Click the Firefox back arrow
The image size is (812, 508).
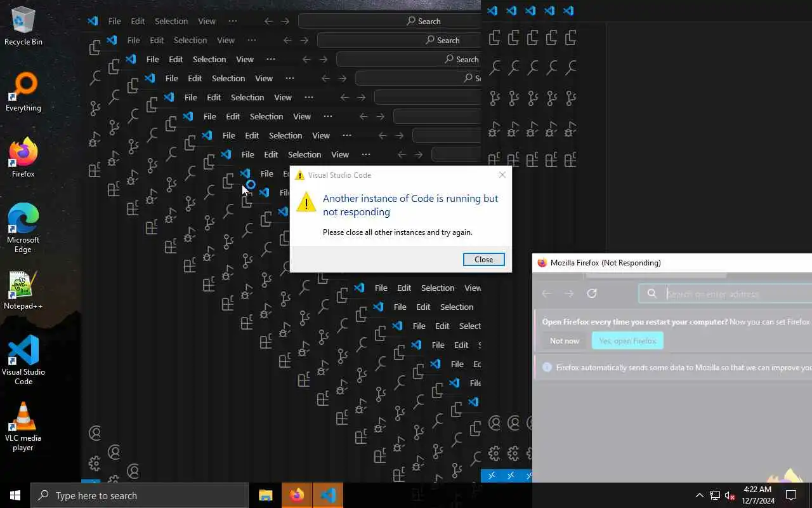tap(546, 293)
